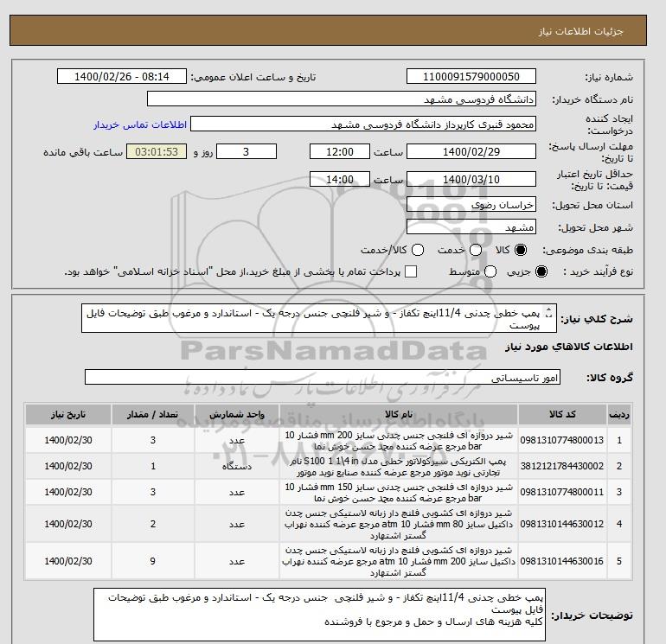Click the شماره نیاز label

[x=609, y=77]
